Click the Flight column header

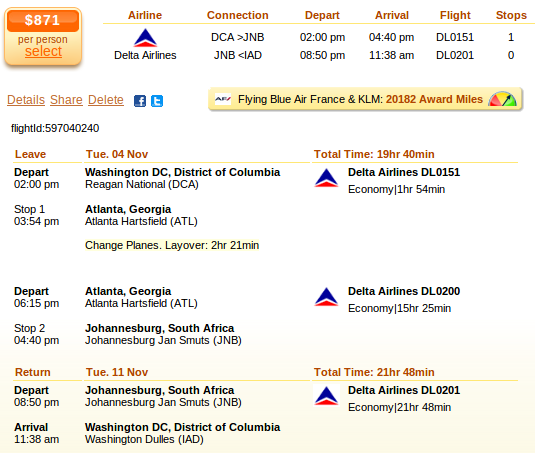coord(455,15)
